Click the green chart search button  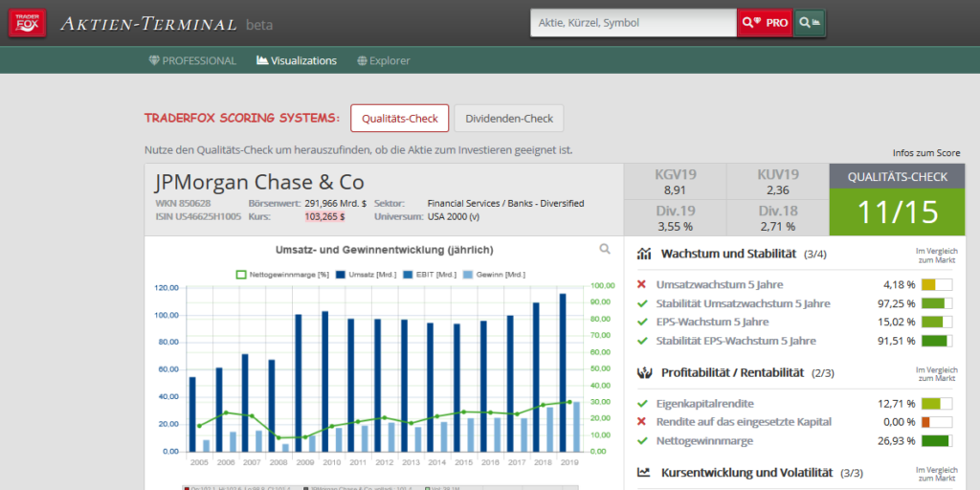[810, 23]
